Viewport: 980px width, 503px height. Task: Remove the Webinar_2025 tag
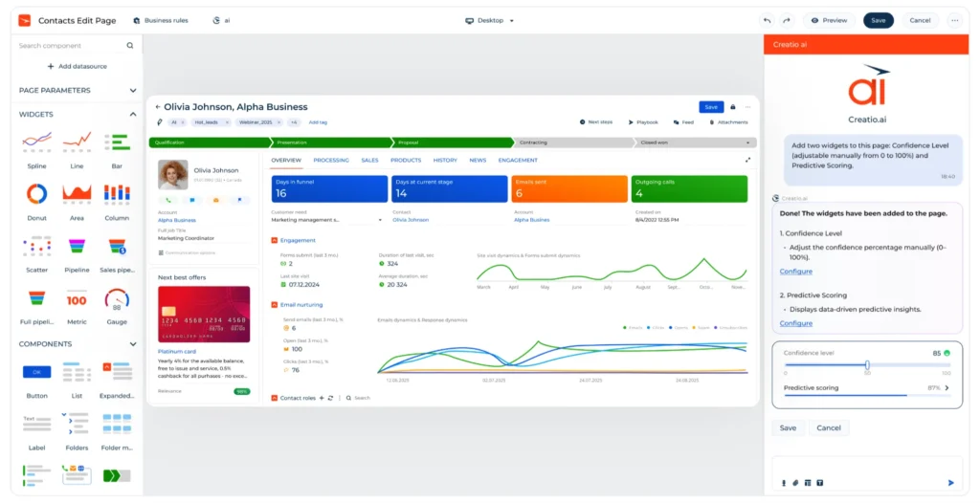278,122
